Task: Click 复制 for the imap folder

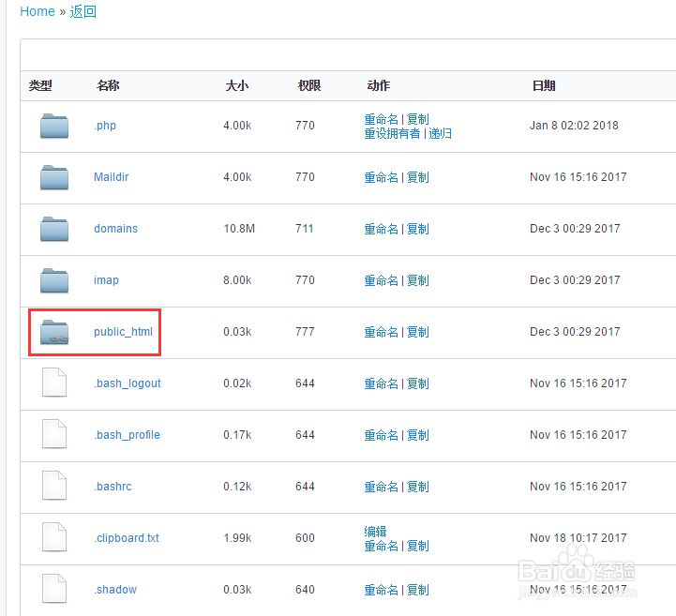Action: 418,280
